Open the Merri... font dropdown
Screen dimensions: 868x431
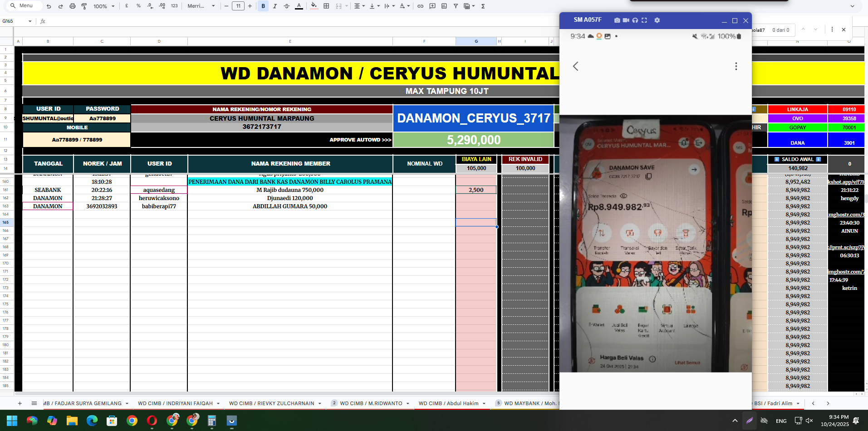(x=201, y=6)
